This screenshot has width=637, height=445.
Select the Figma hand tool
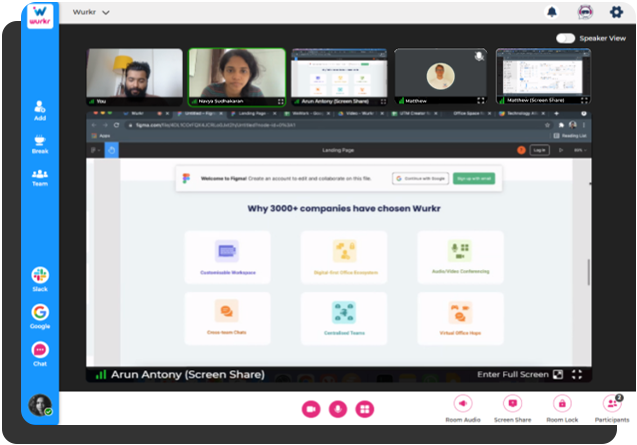coord(112,150)
